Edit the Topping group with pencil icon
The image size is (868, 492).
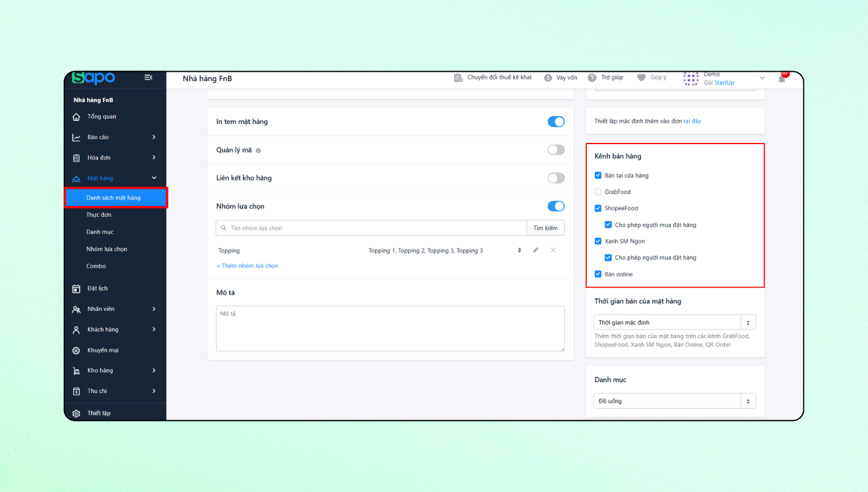click(536, 251)
